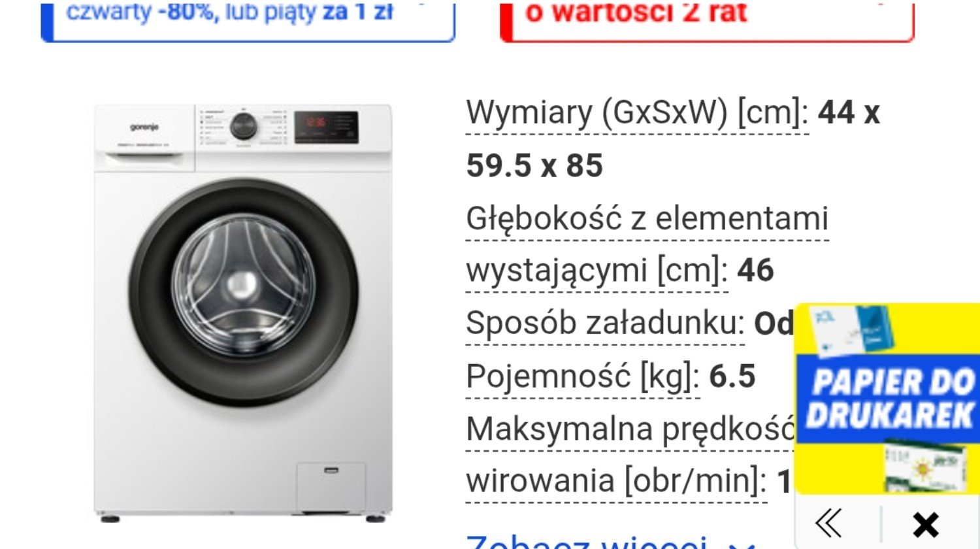
Task: Click the filter cover at the washer's bottom
Action: [331, 487]
